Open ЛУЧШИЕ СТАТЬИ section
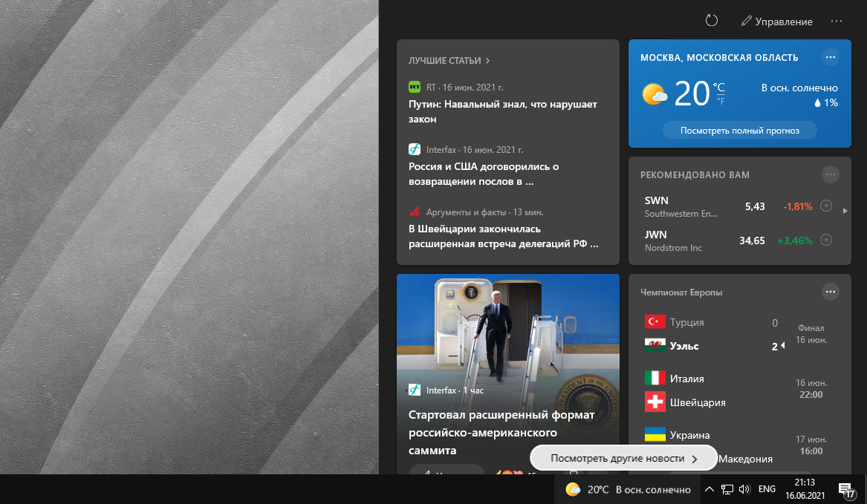 (444, 61)
